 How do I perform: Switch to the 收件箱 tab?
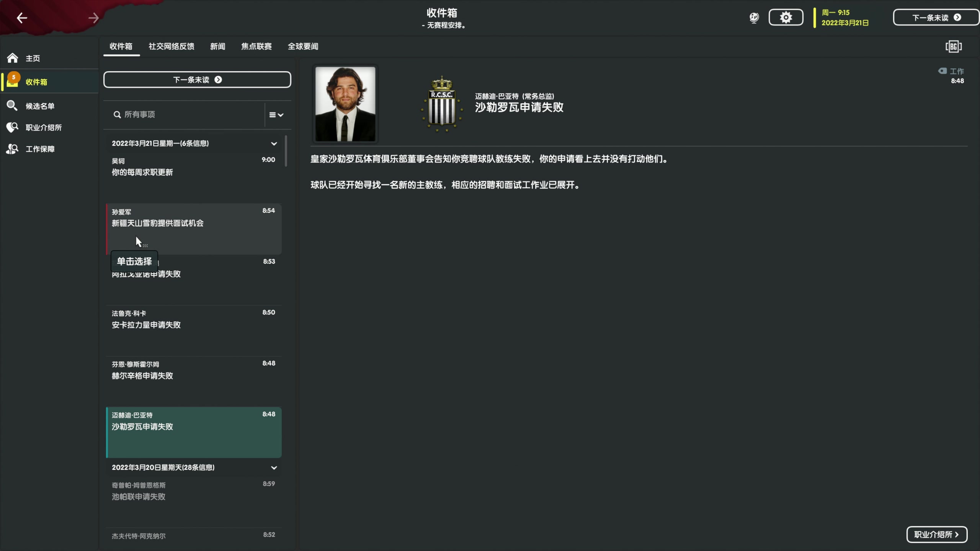(x=121, y=46)
